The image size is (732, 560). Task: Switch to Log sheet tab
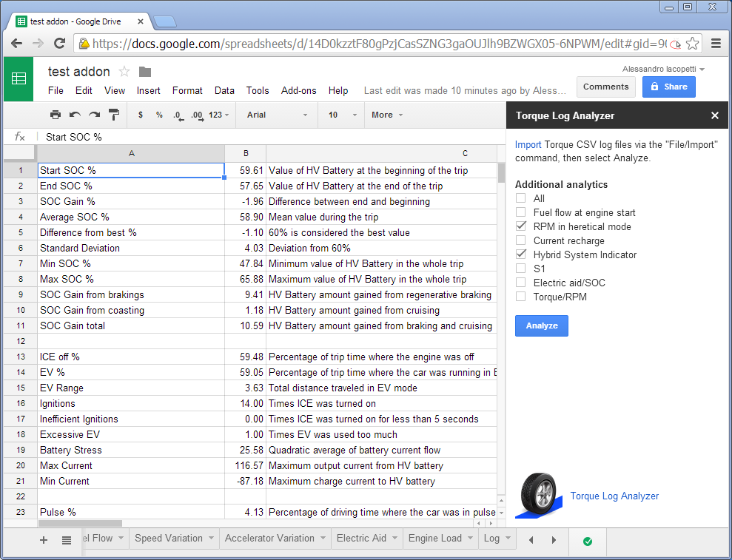[491, 538]
